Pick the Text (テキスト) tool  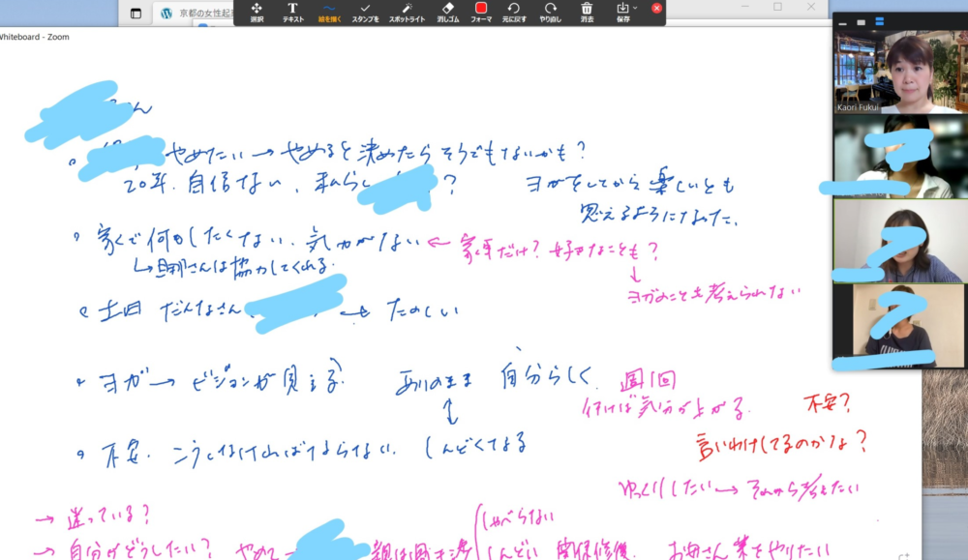click(x=292, y=12)
